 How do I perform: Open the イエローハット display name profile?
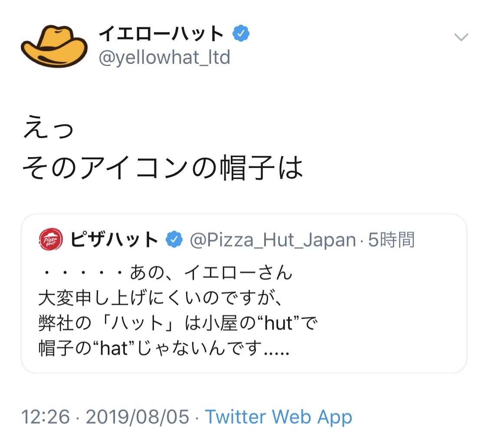point(161,34)
